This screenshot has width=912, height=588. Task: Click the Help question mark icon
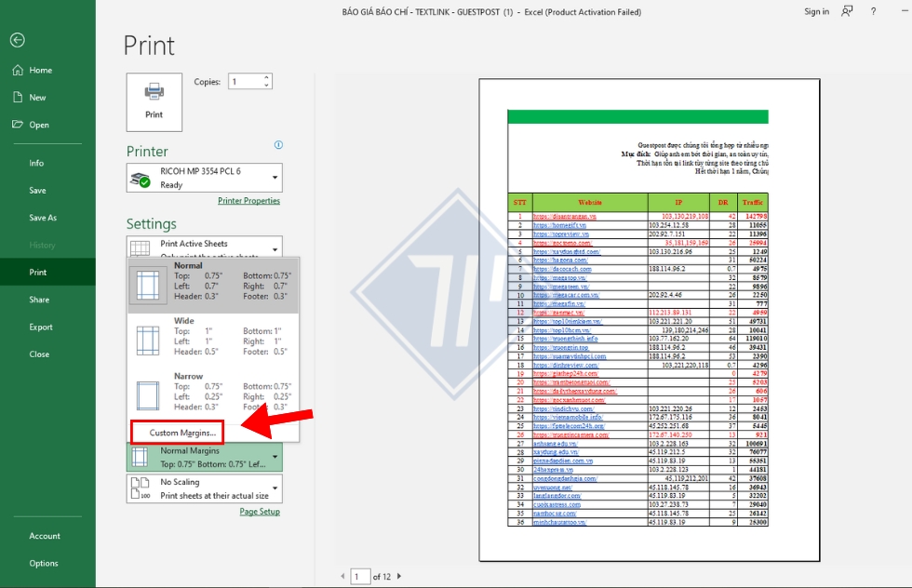point(872,11)
